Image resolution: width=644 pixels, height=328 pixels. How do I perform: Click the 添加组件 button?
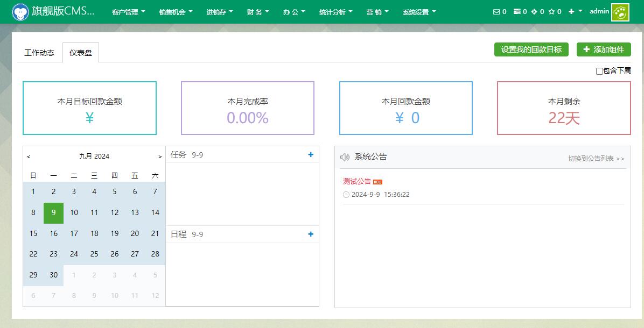(x=604, y=49)
